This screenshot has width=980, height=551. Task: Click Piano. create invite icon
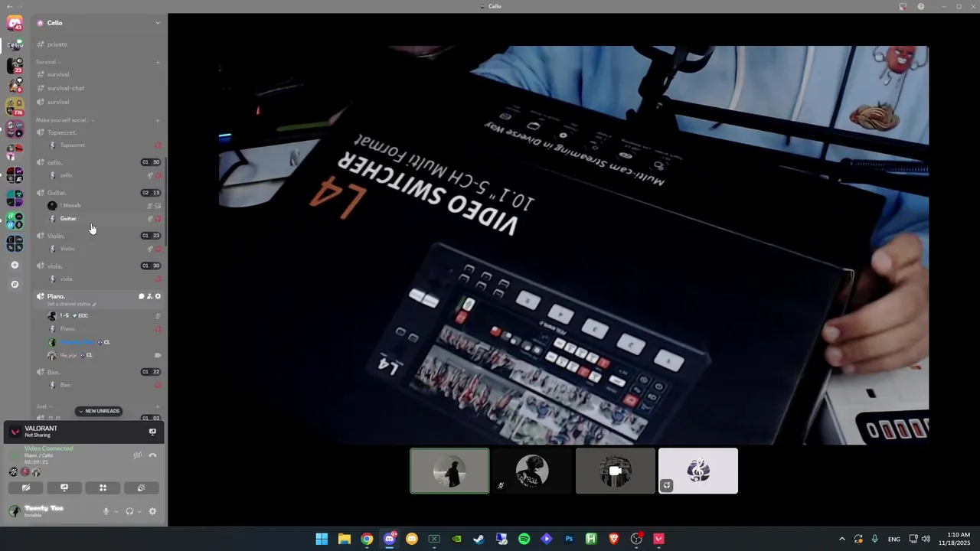point(149,296)
